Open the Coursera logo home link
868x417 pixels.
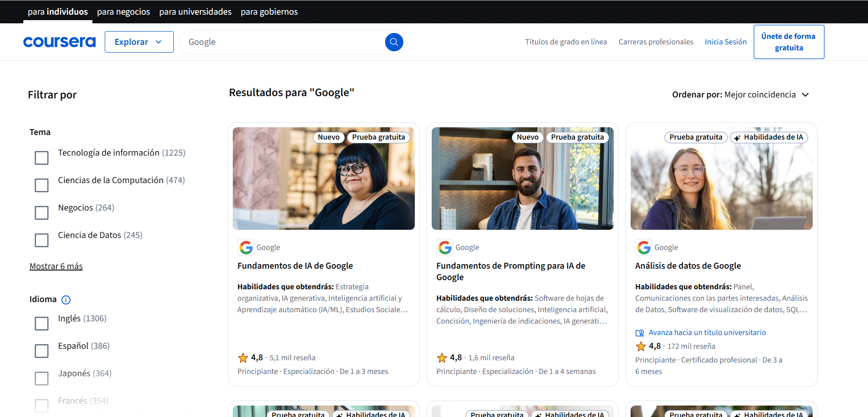tap(59, 42)
